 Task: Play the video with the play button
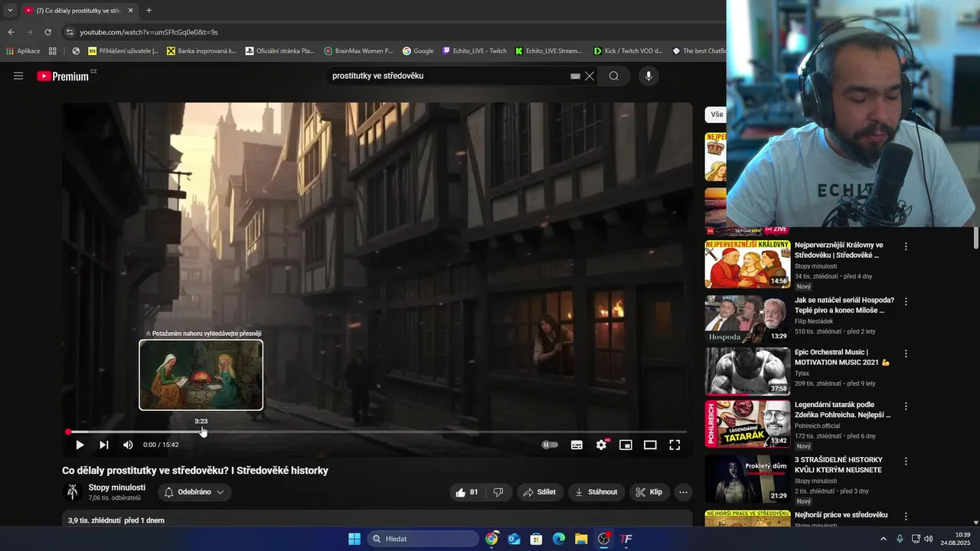80,445
